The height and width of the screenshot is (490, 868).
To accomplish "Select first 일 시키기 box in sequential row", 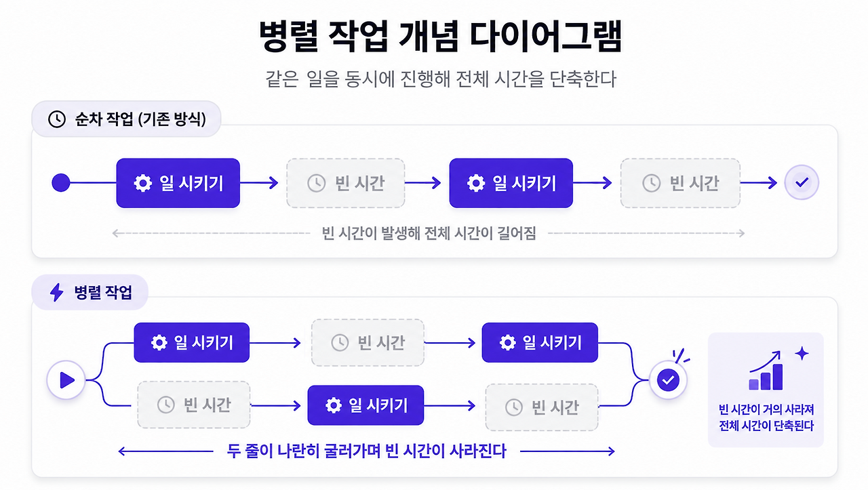I will pos(178,183).
